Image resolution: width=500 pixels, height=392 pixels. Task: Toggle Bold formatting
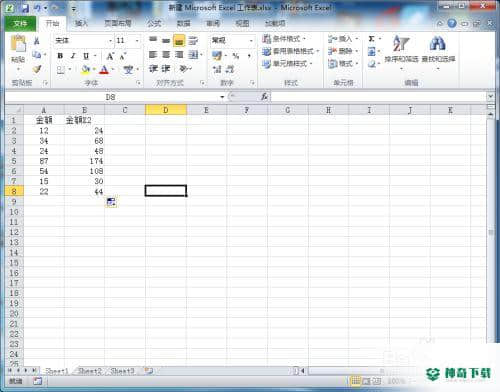[60, 56]
